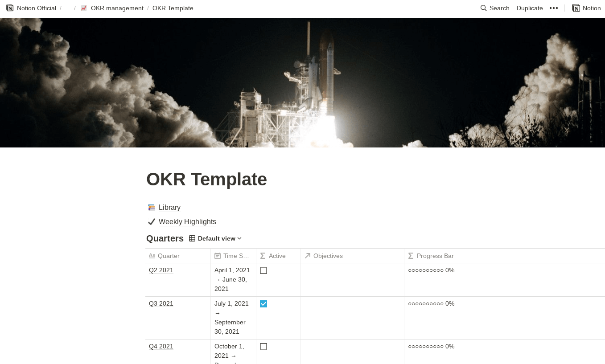
Task: Click the Notion logo icon at top right
Action: pyautogui.click(x=576, y=8)
